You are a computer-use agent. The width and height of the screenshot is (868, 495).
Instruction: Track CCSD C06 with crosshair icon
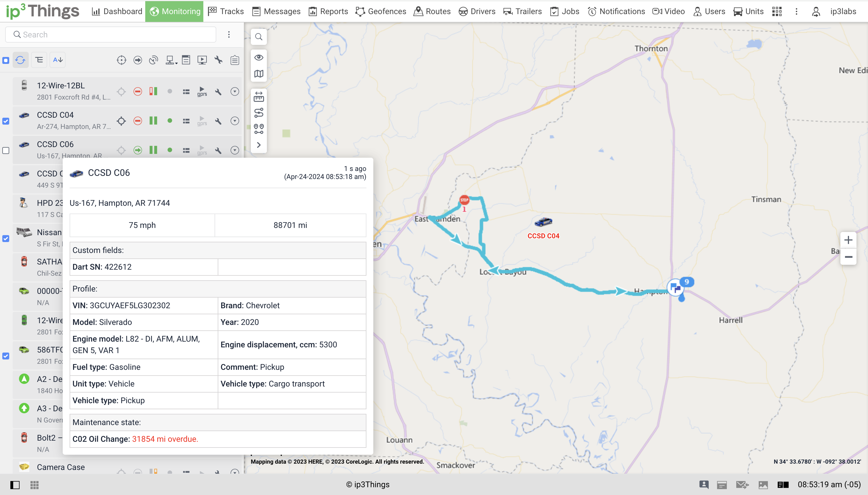coord(121,150)
